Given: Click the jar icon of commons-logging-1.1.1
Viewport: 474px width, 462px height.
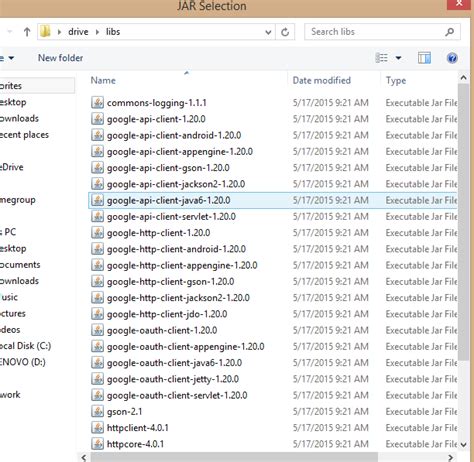Looking at the screenshot, I should [x=97, y=102].
